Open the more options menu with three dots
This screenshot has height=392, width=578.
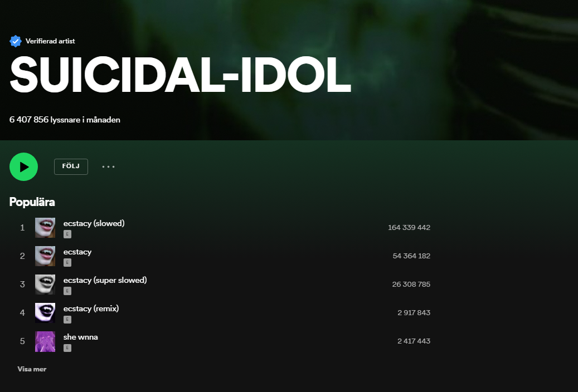(108, 166)
